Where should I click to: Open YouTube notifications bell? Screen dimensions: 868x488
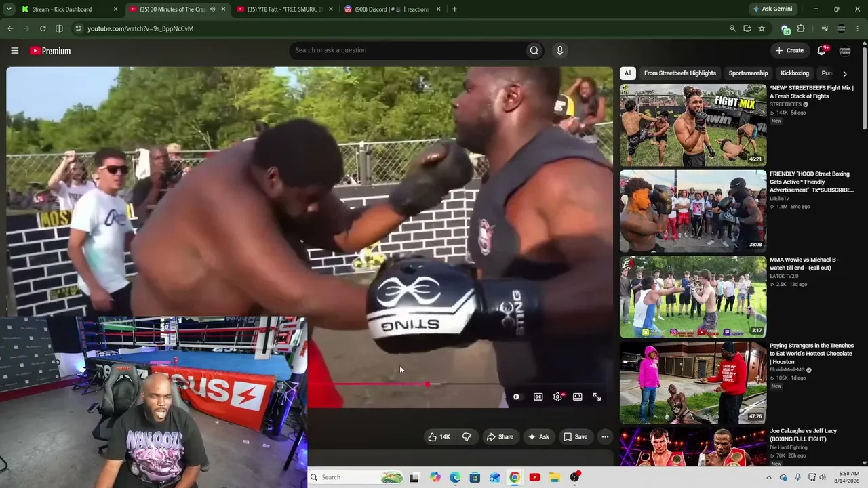[822, 50]
